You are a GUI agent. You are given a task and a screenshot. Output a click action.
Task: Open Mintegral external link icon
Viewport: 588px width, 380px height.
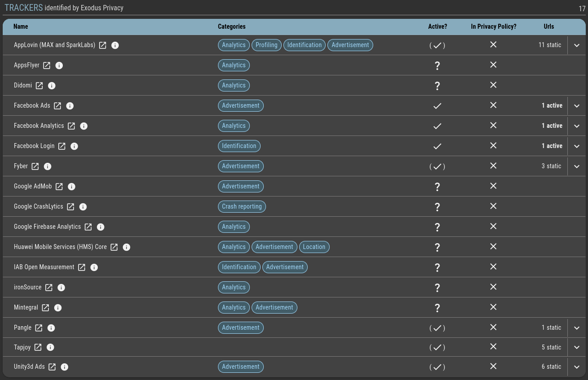coord(45,308)
